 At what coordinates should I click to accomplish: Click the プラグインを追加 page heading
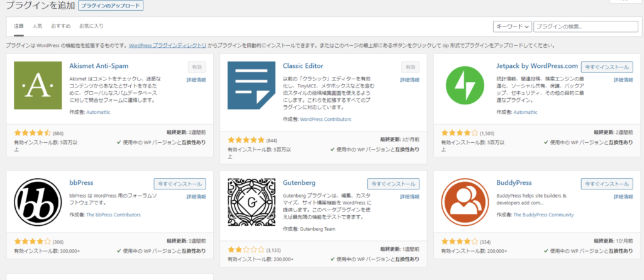click(x=40, y=6)
